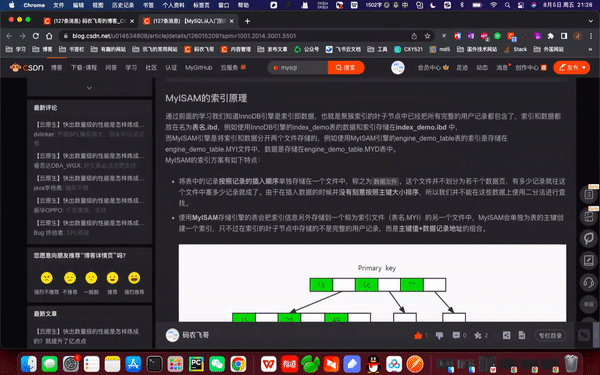Reload the page with the refresh icon
This screenshot has width=600, height=375.
click(x=36, y=36)
